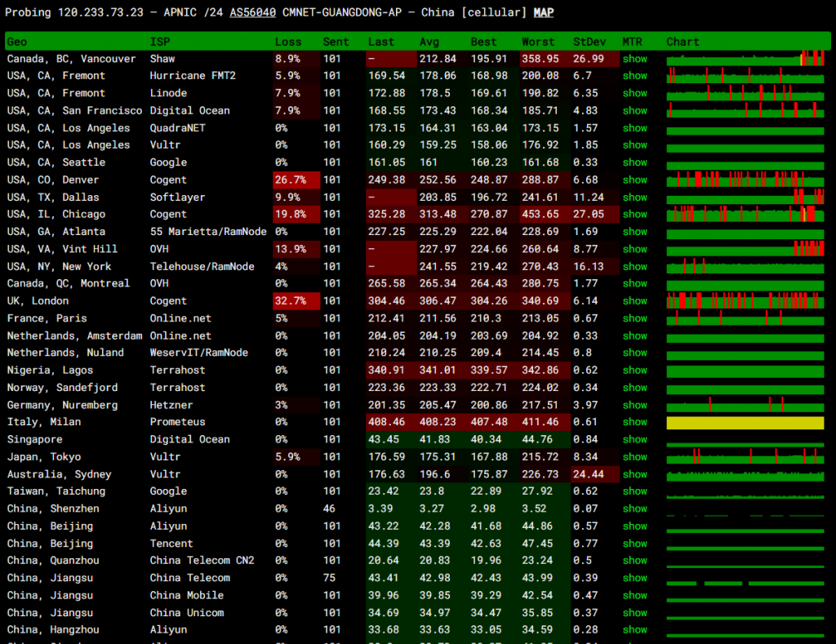This screenshot has height=644, width=836.
Task: Show MTR for Vint Hill OVH row
Action: (634, 249)
